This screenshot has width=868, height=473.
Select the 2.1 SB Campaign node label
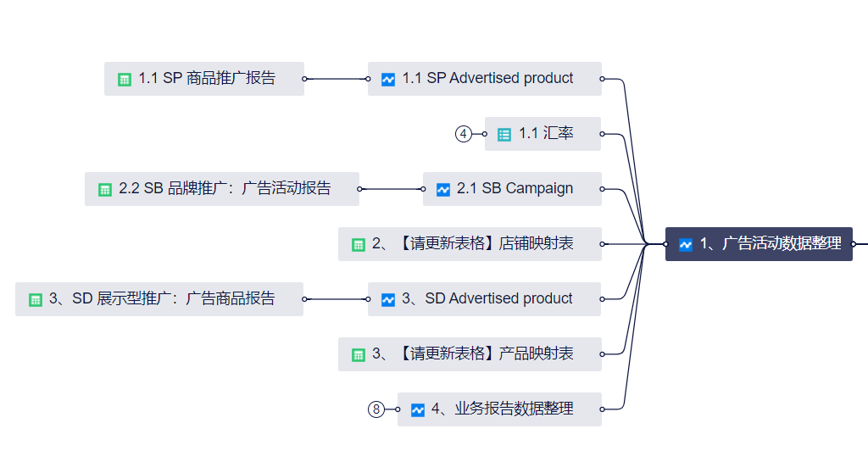click(x=515, y=188)
